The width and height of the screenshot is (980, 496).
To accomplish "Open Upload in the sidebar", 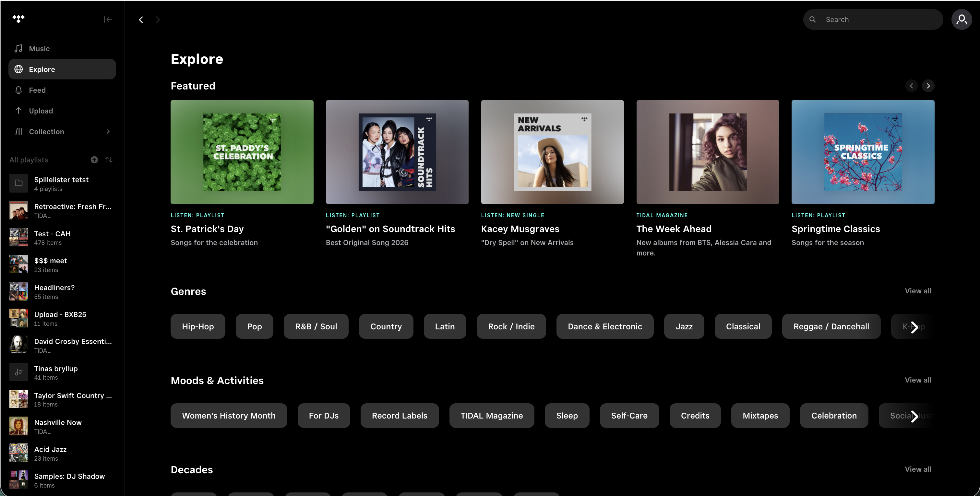I will click(x=62, y=111).
